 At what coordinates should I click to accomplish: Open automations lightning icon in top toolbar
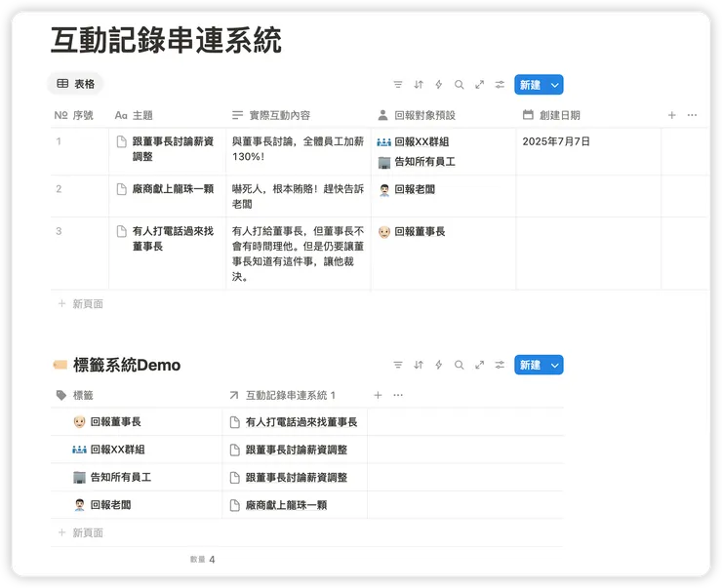coord(439,85)
